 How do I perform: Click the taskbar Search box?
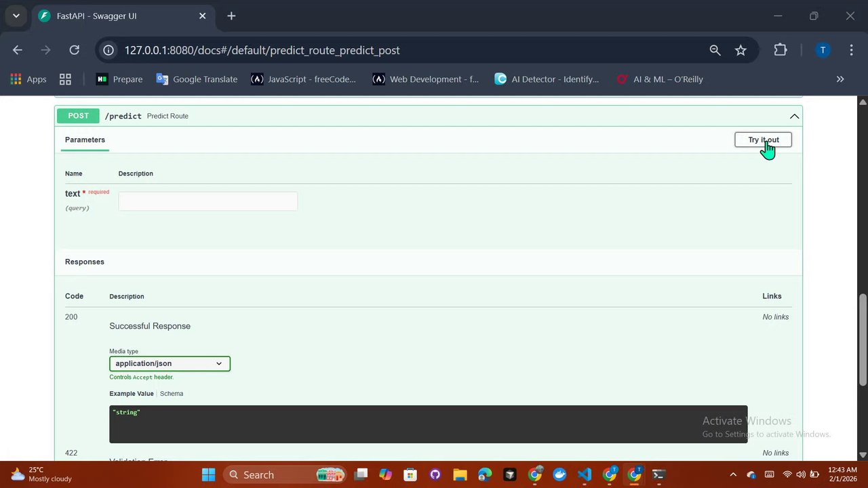(285, 474)
